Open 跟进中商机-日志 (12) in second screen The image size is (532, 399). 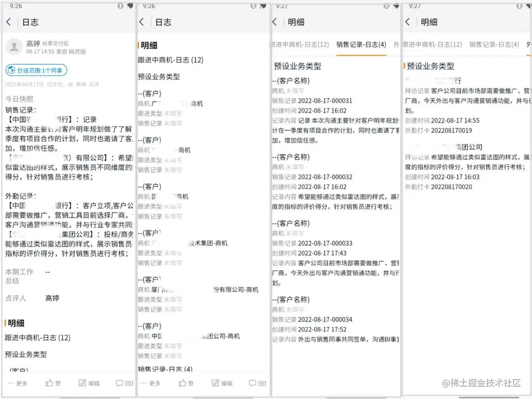coord(170,60)
